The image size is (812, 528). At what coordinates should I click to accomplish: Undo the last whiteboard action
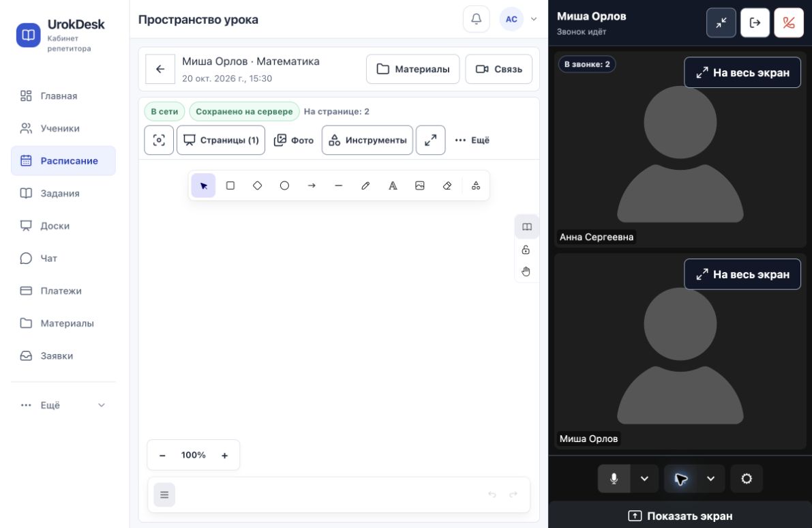[x=492, y=495]
